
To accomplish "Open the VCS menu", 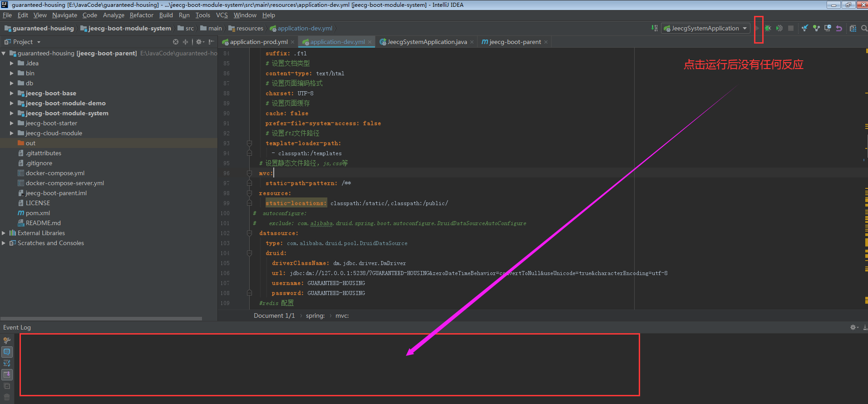I will coord(222,15).
